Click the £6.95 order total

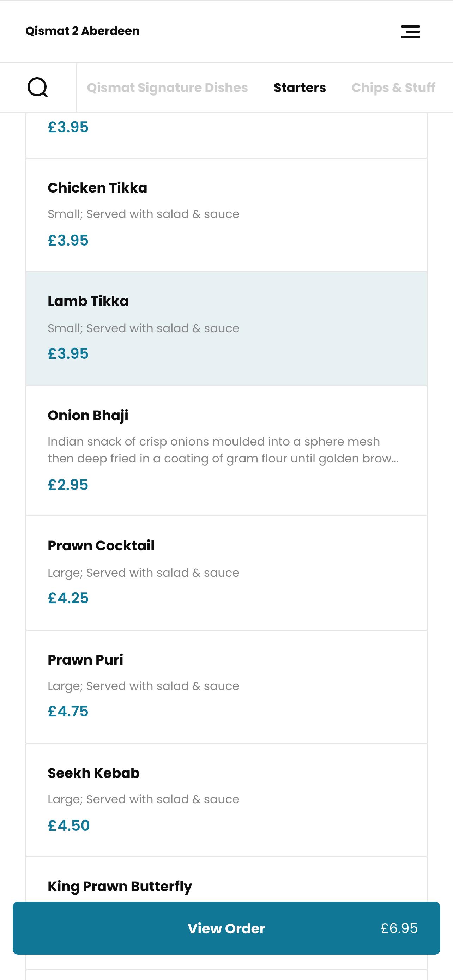click(399, 928)
